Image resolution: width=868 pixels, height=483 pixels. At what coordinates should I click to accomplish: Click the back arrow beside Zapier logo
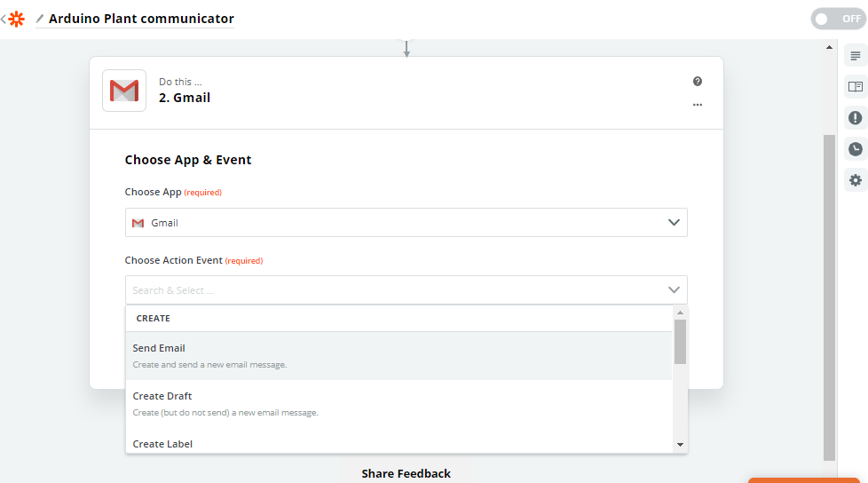click(x=4, y=19)
